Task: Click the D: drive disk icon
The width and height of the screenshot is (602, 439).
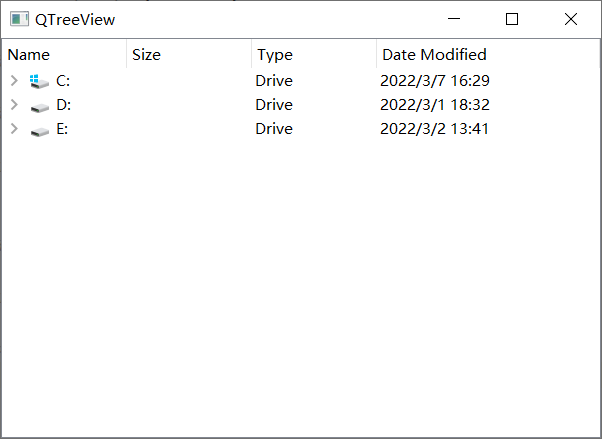Action: 40,108
